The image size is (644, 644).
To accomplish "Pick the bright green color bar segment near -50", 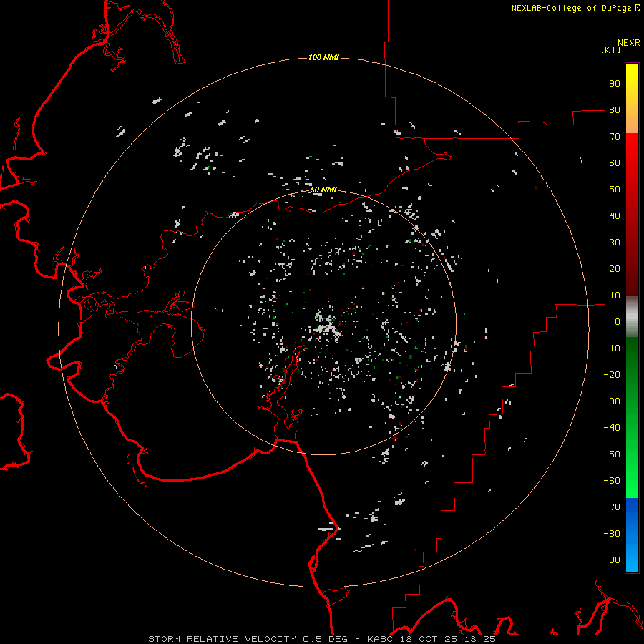I will click(632, 456).
